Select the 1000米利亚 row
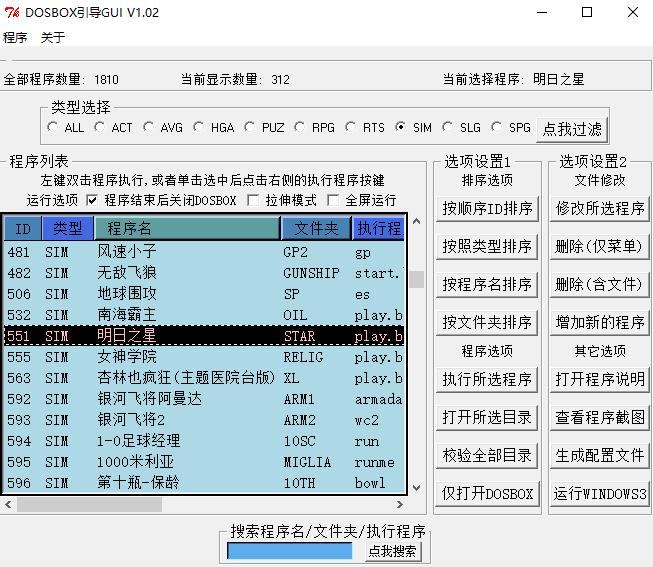653x567 pixels. tap(204, 462)
